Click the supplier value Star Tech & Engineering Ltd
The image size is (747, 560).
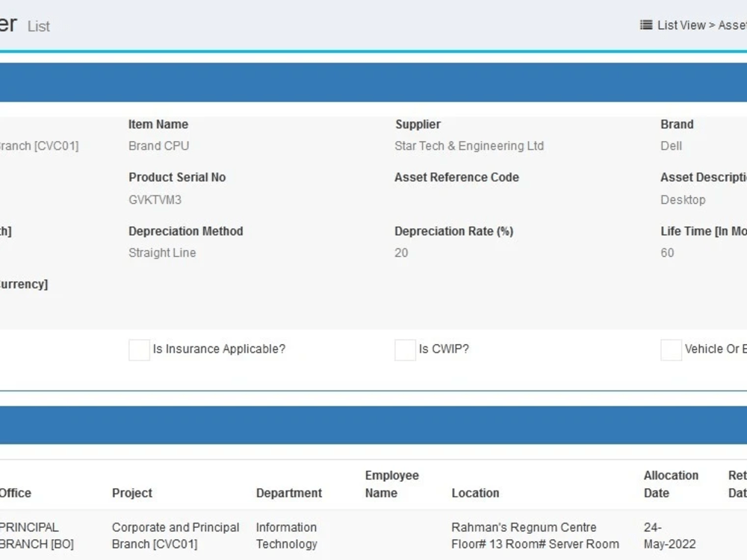point(469,146)
